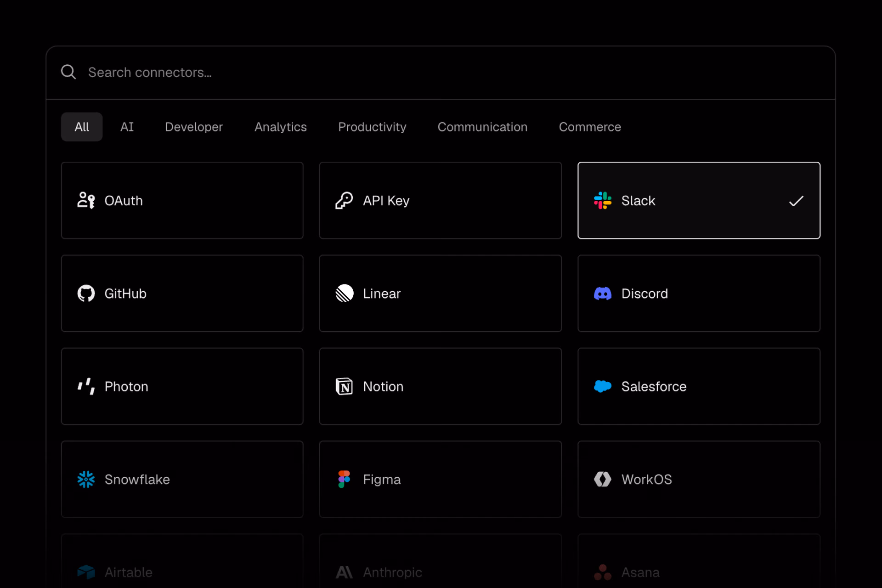Click the Airtable logo icon
The width and height of the screenshot is (882, 588).
(86, 572)
